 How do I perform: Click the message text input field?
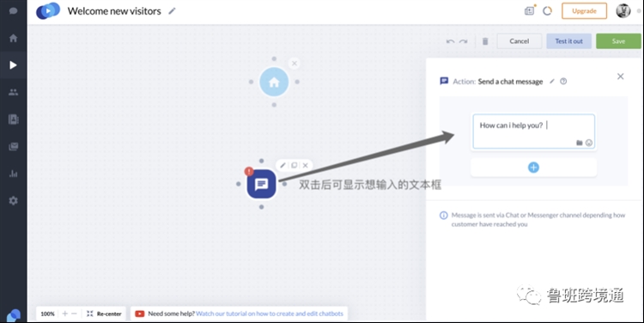533,131
